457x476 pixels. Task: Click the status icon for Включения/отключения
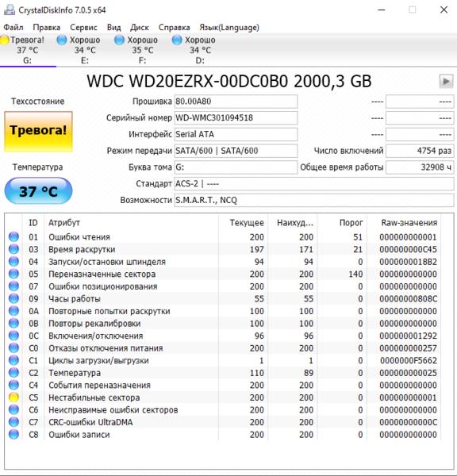point(13,336)
